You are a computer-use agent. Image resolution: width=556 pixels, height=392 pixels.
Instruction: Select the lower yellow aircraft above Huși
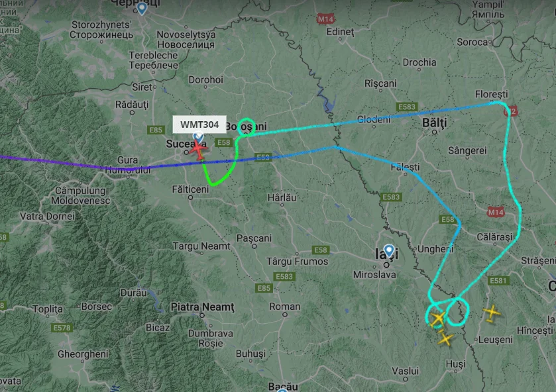click(445, 338)
